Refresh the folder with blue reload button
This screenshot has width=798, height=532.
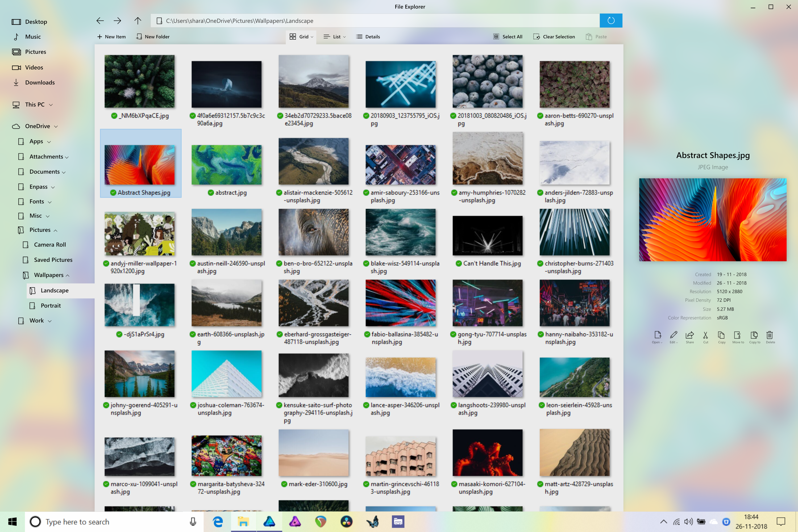click(x=611, y=21)
